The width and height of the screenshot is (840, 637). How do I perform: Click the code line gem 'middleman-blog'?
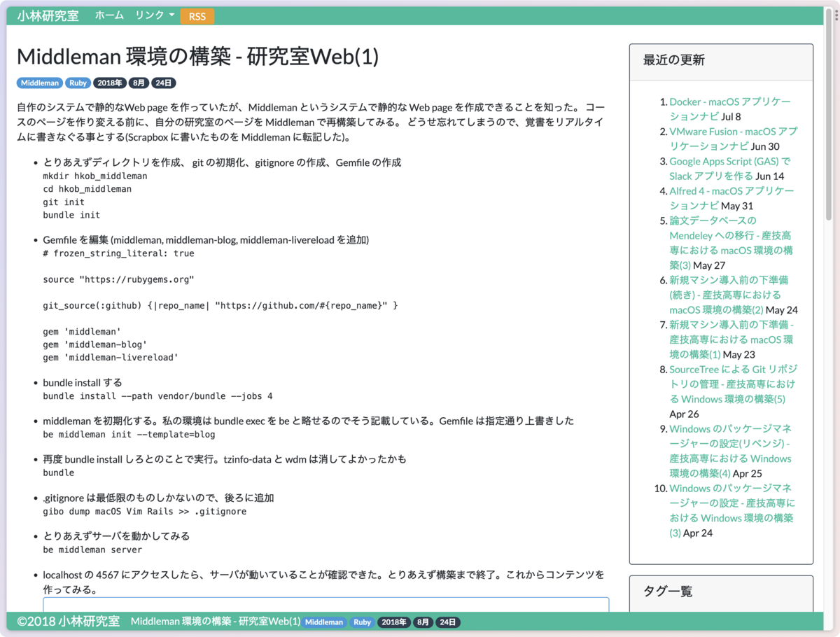click(95, 344)
